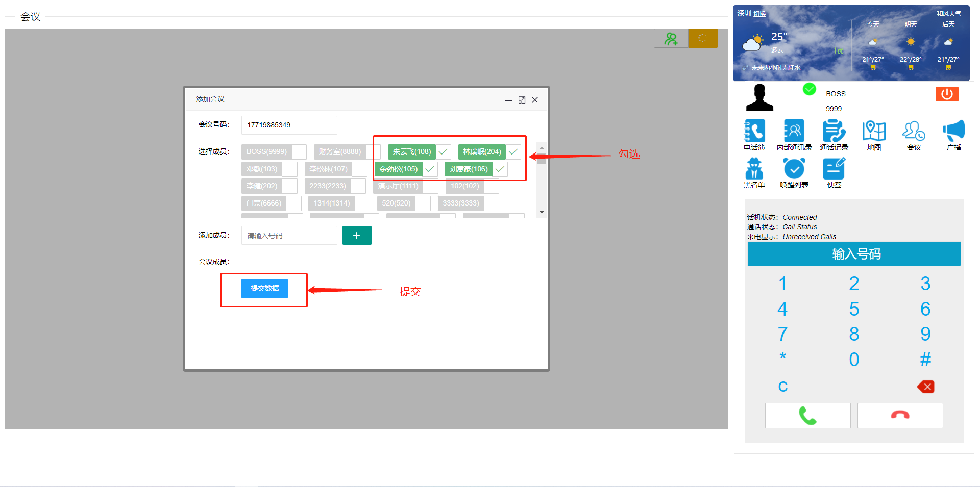Open the 电话簿 phone book icon

[754, 132]
